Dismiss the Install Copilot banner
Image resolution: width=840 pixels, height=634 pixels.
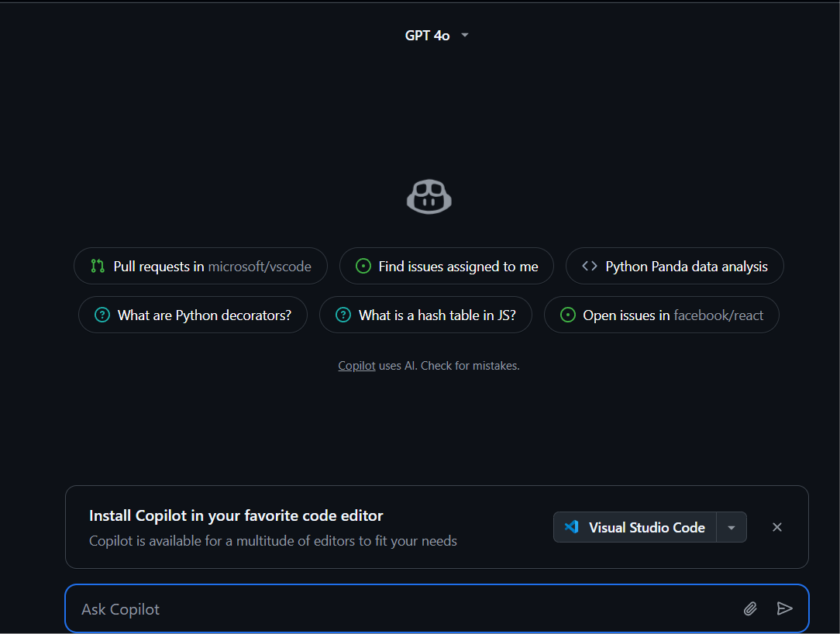(x=776, y=527)
